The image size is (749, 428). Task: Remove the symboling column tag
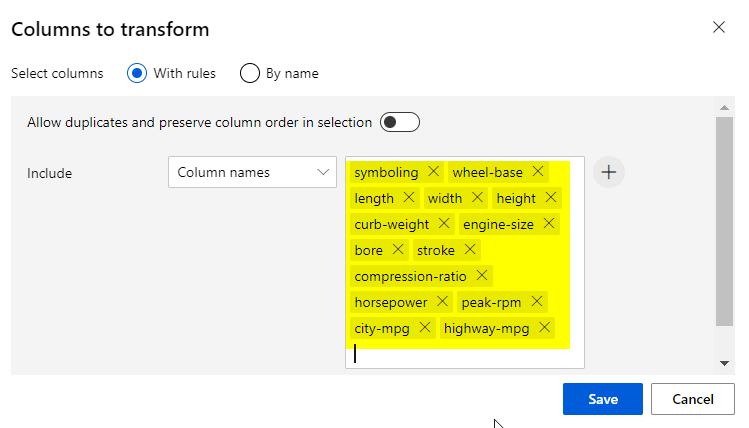click(x=433, y=172)
